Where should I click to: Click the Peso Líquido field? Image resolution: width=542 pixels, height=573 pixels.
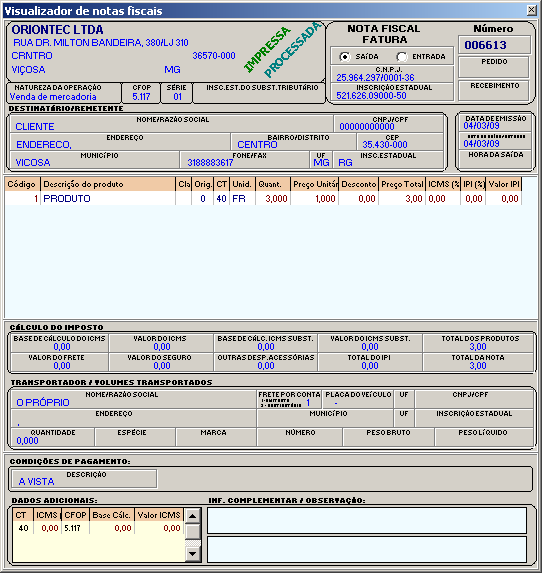tap(484, 437)
